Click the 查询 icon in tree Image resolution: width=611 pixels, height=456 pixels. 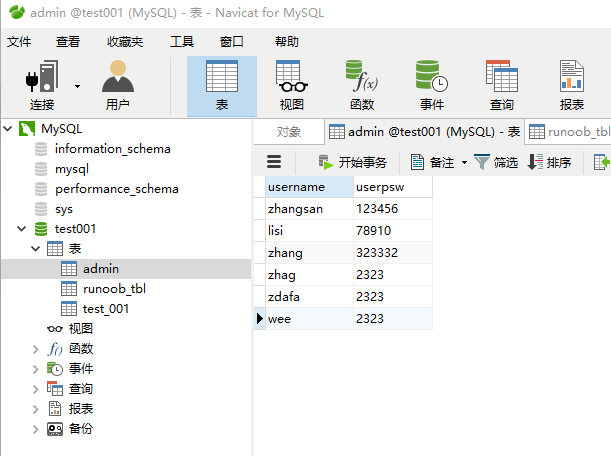(x=55, y=389)
